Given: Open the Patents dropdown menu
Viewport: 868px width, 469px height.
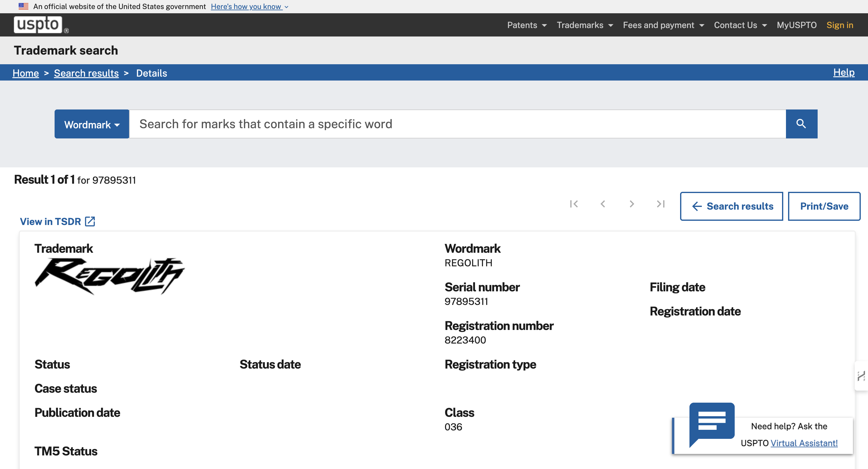Looking at the screenshot, I should tap(527, 25).
